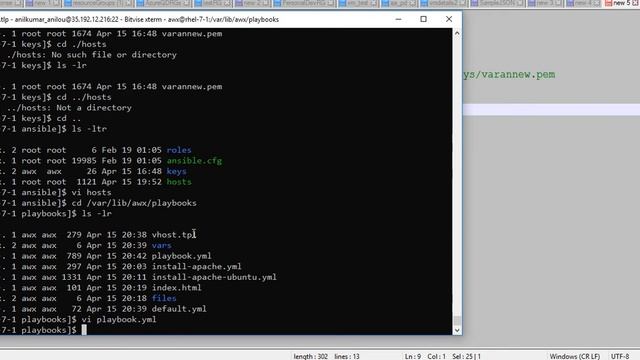Minimize the Bitvise xterm window
The height and width of the screenshot is (360, 640).
[x=398, y=19]
